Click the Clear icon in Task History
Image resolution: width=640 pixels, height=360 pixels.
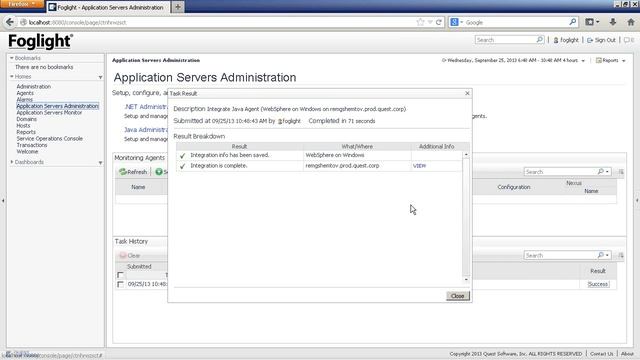coord(123,256)
